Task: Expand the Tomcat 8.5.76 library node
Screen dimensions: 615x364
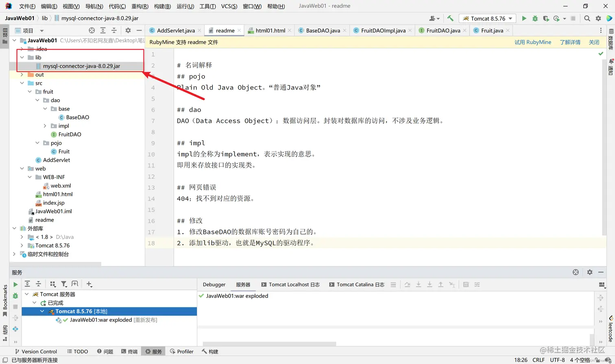Action: point(22,245)
